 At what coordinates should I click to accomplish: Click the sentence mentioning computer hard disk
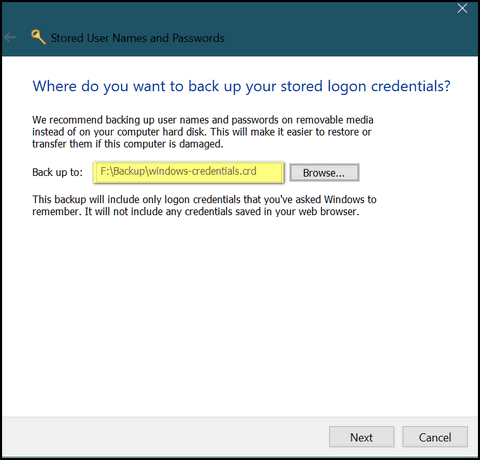point(202,132)
